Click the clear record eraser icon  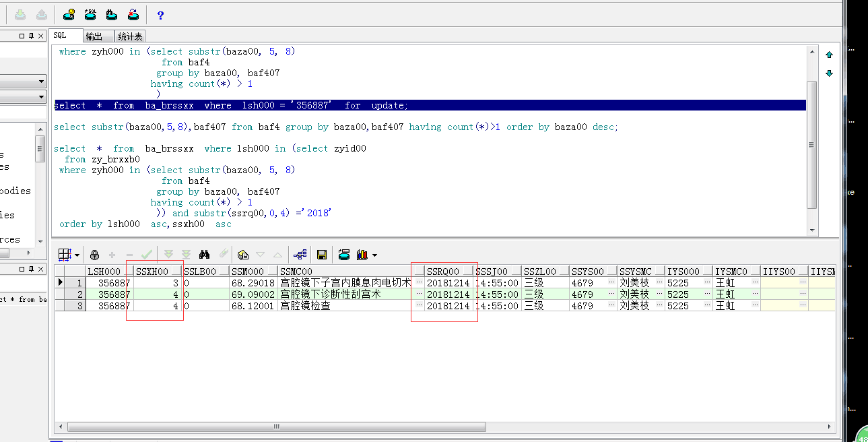pos(224,255)
